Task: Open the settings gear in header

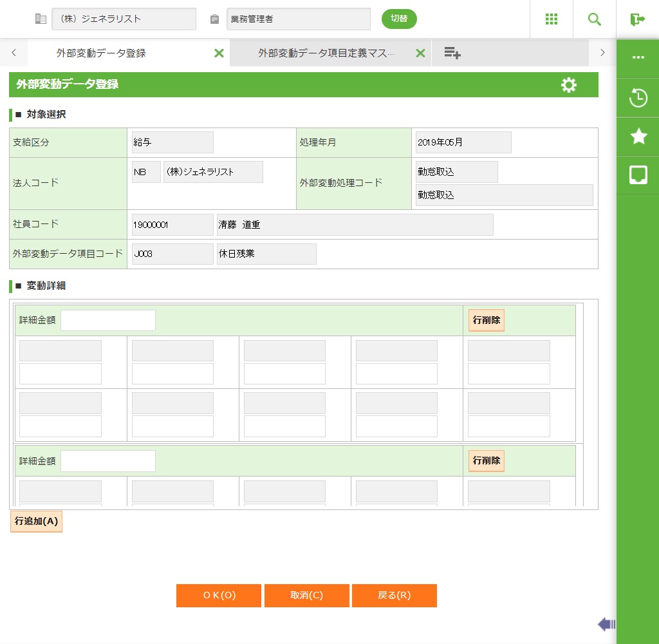Action: [569, 85]
